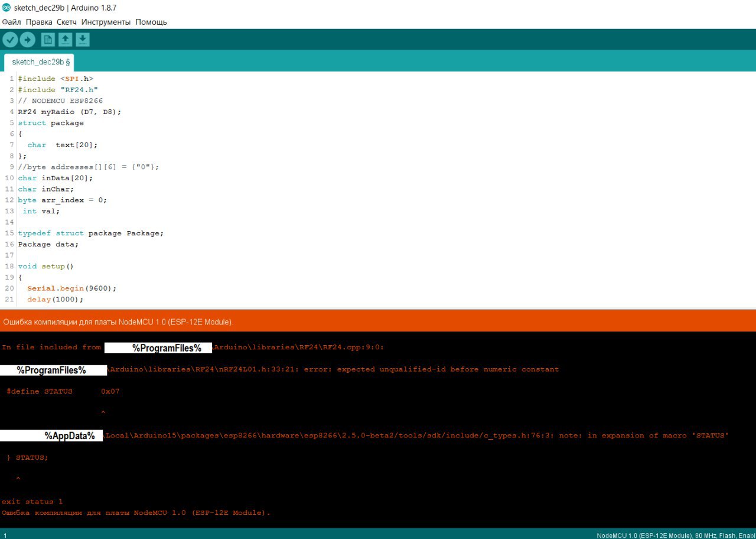This screenshot has height=539, width=756.
Task: Click line 'char inChar;'
Action: [46, 189]
